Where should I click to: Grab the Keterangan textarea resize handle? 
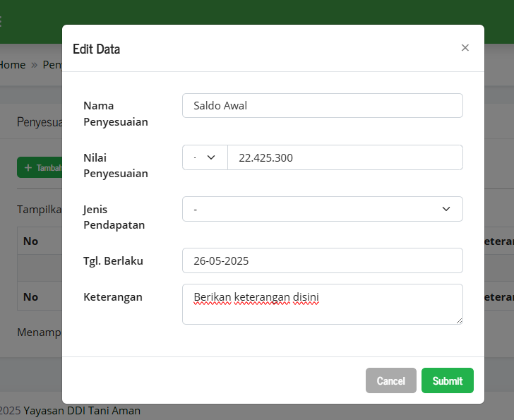(x=459, y=320)
